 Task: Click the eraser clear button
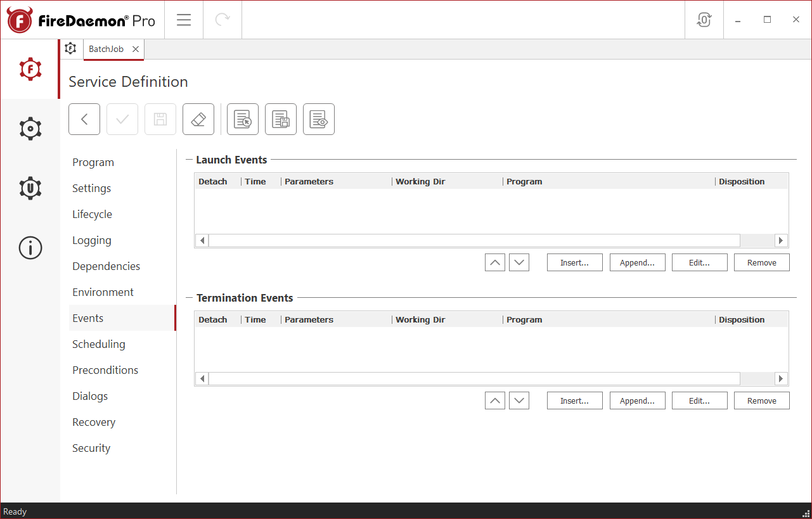pos(198,119)
